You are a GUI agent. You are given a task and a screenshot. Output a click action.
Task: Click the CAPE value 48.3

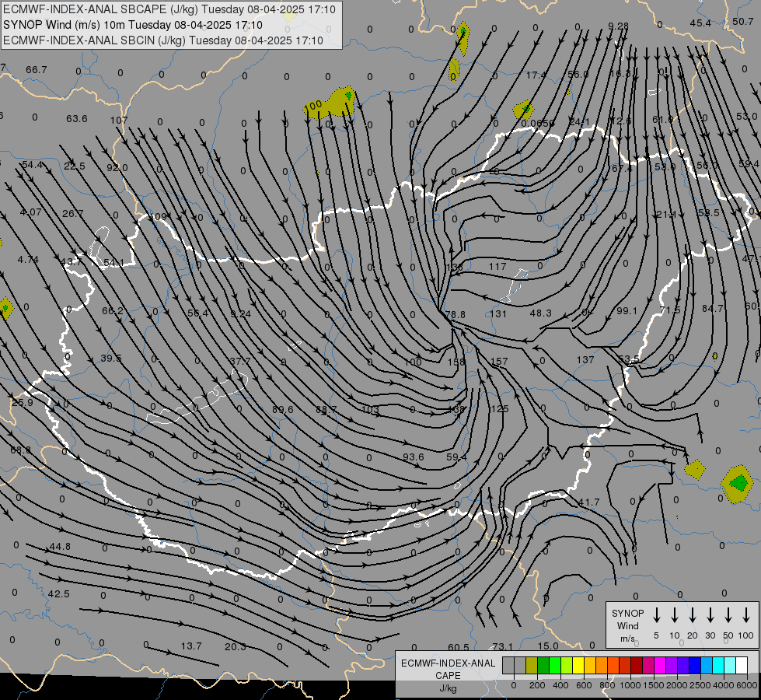pyautogui.click(x=541, y=313)
